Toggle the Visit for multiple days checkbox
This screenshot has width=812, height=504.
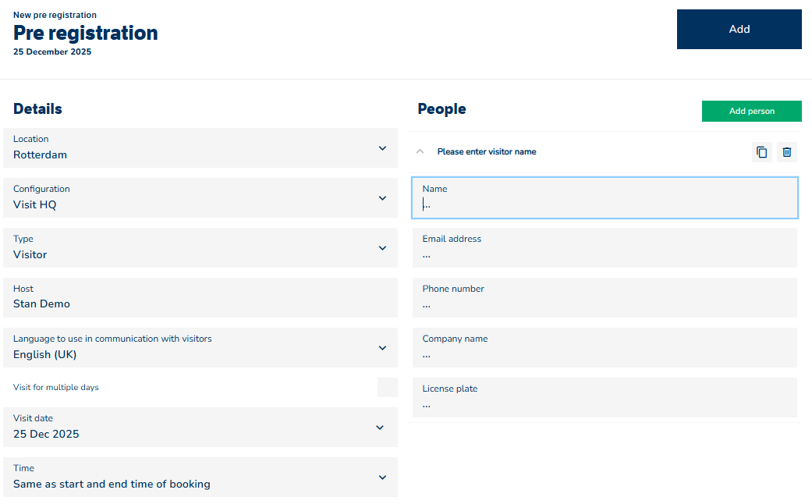pyautogui.click(x=387, y=388)
